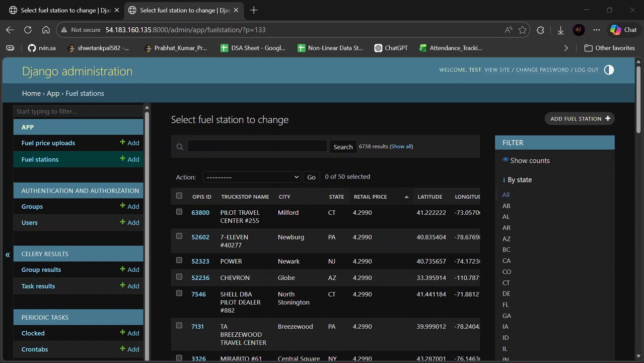
Task: Toggle the Django admin theme icon
Action: [x=609, y=70]
